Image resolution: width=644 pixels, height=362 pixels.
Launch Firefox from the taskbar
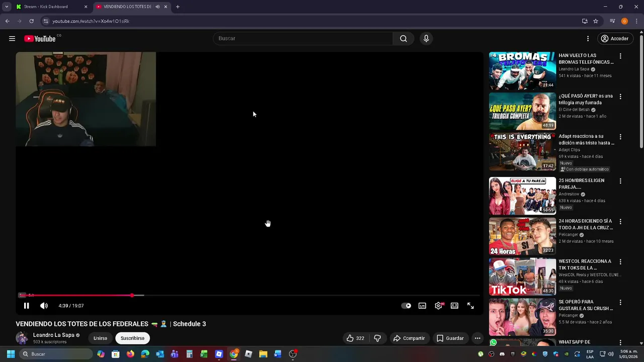[130, 354]
